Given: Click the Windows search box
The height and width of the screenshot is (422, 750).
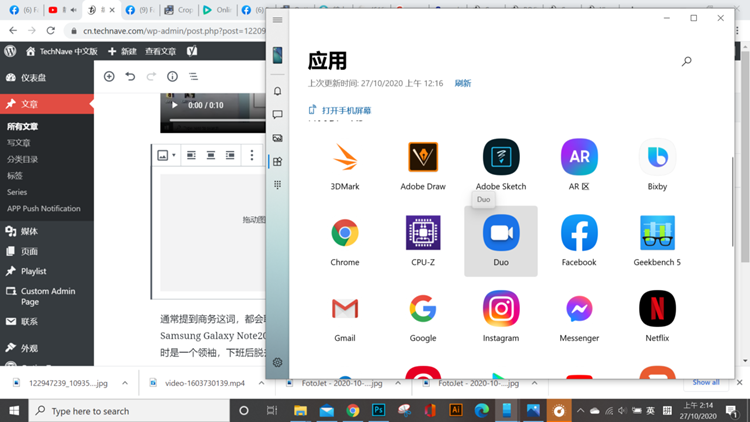Looking at the screenshot, I should click(x=129, y=411).
